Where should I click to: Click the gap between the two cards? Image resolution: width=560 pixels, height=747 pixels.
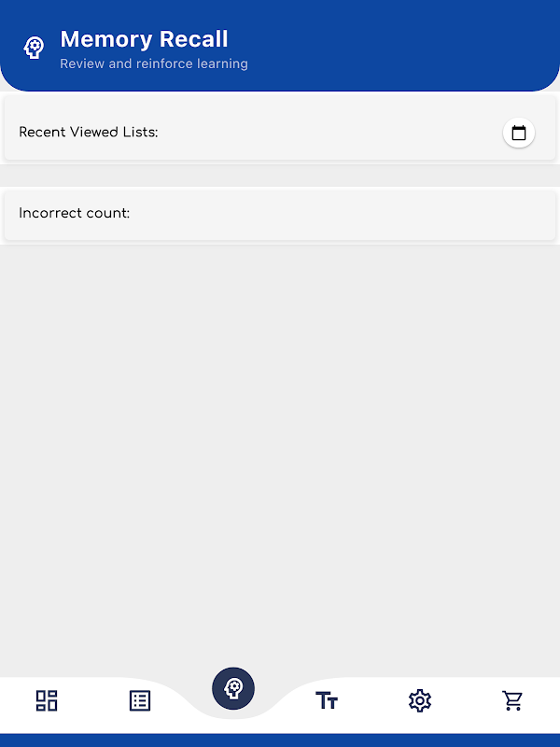point(280,176)
